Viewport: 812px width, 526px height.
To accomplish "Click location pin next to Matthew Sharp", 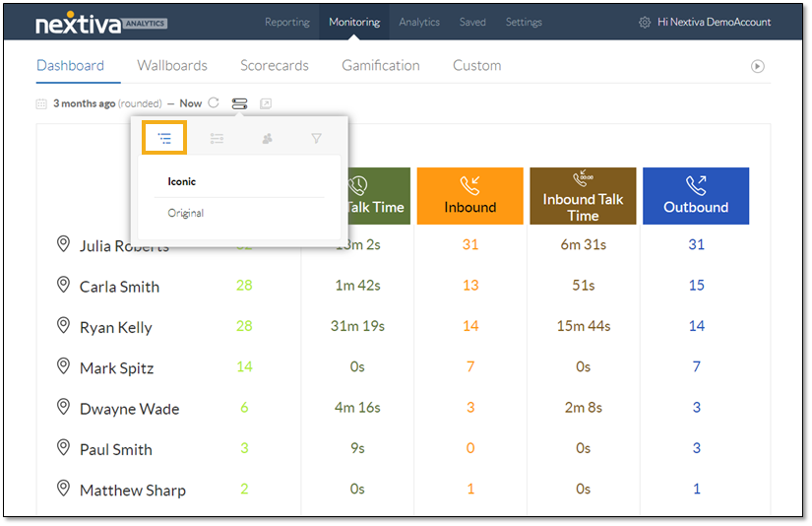I will [63, 489].
